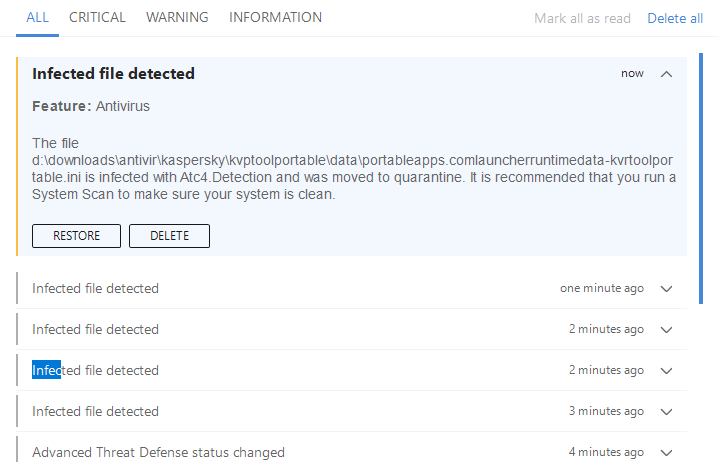Collapse the expanded notification from now
The width and height of the screenshot is (719, 462).
click(666, 74)
